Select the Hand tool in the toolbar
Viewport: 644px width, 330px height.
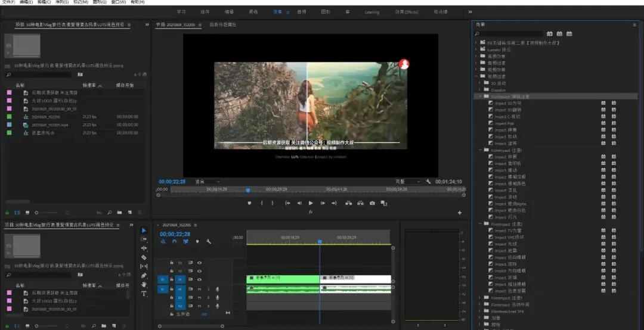pos(144,285)
